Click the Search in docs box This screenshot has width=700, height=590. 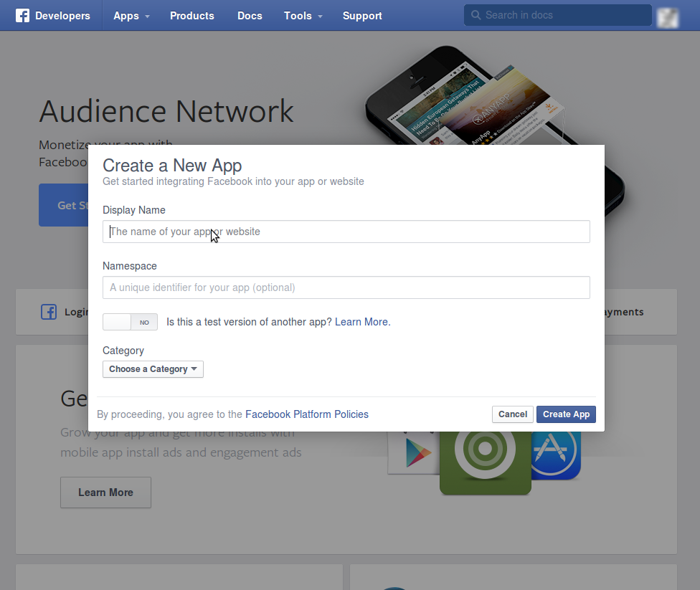[558, 15]
